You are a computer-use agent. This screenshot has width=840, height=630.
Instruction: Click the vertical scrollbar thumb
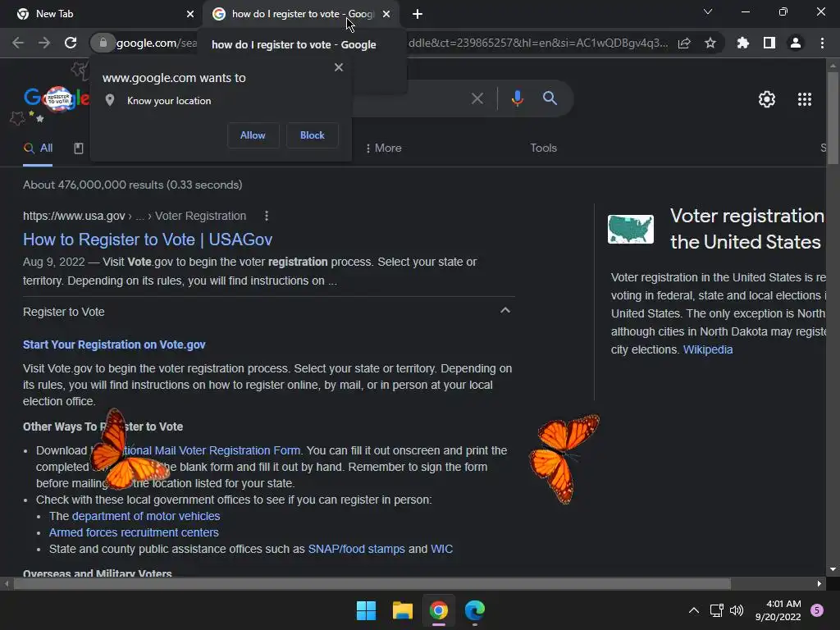(832, 117)
